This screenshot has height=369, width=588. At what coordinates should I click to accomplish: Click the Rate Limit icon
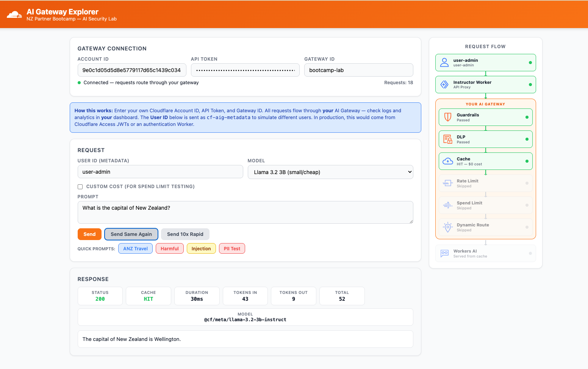448,183
